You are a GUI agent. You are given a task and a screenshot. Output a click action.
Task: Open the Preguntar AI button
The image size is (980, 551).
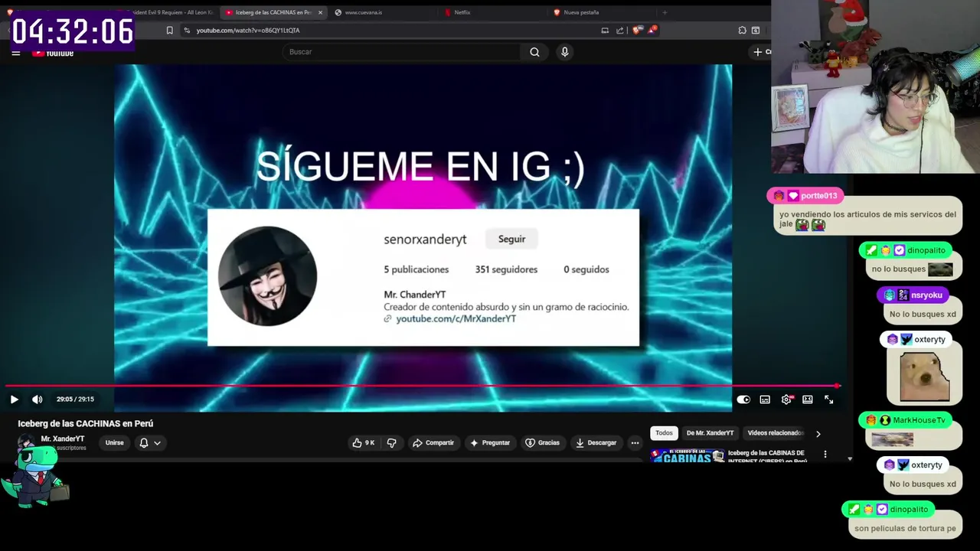click(x=490, y=442)
